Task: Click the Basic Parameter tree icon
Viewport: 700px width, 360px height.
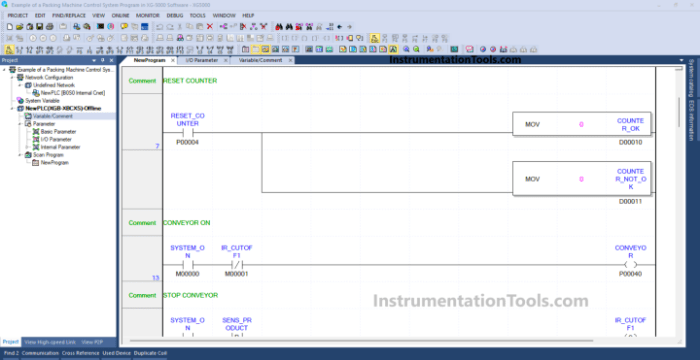Action: pyautogui.click(x=36, y=132)
